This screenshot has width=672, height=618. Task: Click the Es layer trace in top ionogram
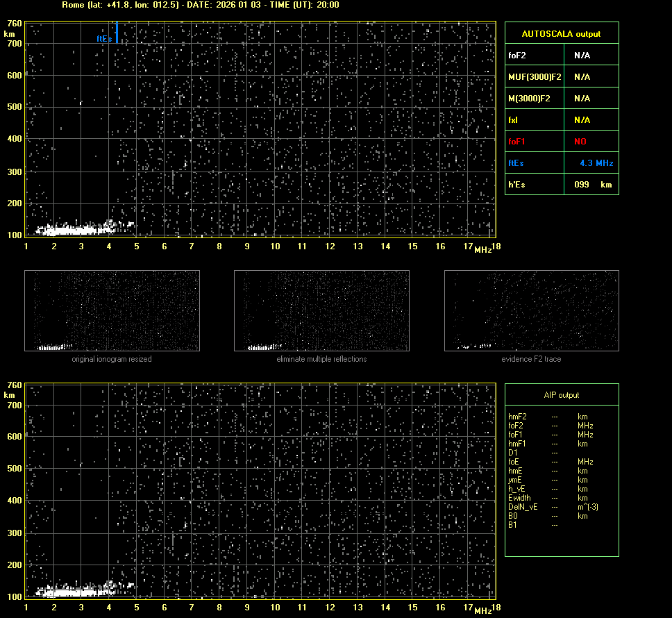click(x=69, y=229)
